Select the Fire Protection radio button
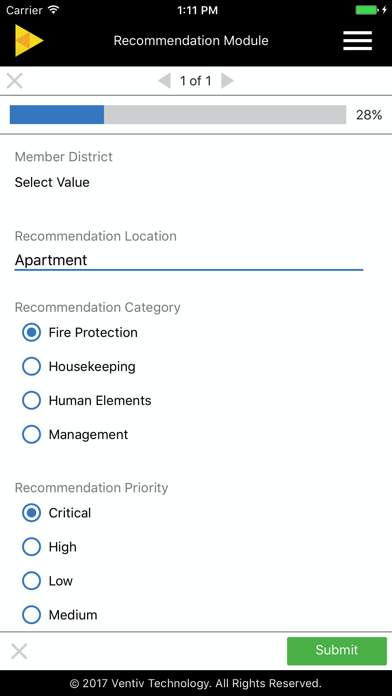This screenshot has height=696, width=392. pyautogui.click(x=32, y=332)
